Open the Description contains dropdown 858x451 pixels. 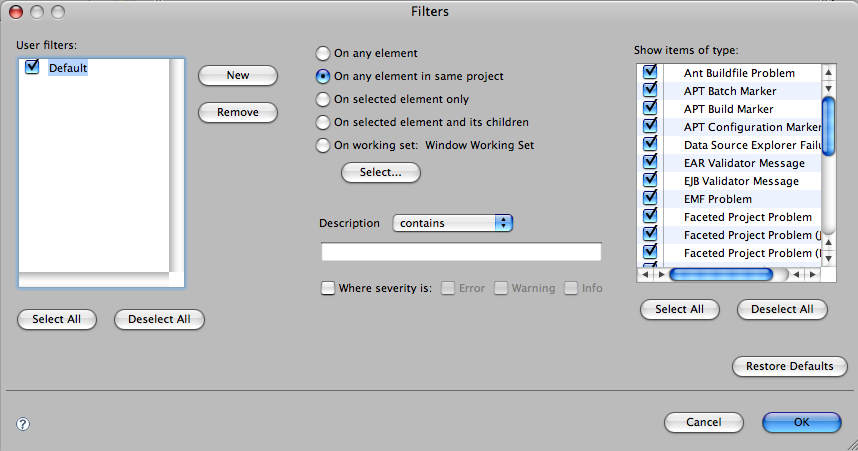(x=453, y=223)
